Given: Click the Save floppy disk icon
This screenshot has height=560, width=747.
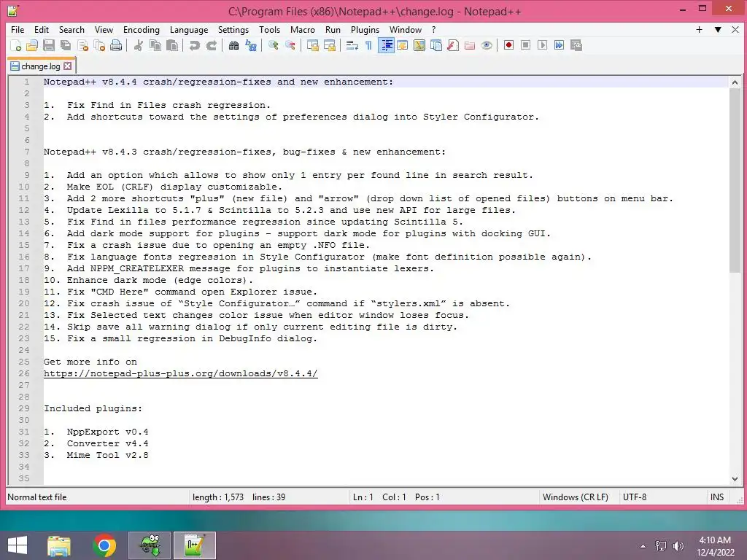Looking at the screenshot, I should (49, 45).
